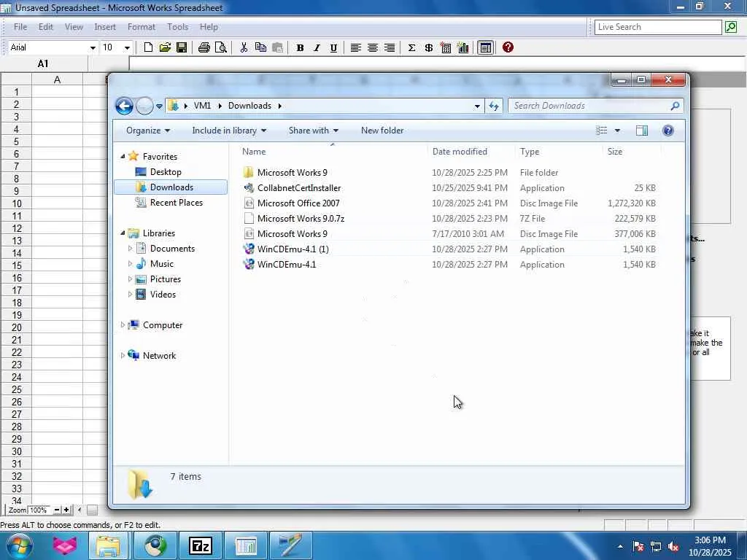Run Live Search with the magnifier button
This screenshot has width=747, height=560.
tap(731, 27)
